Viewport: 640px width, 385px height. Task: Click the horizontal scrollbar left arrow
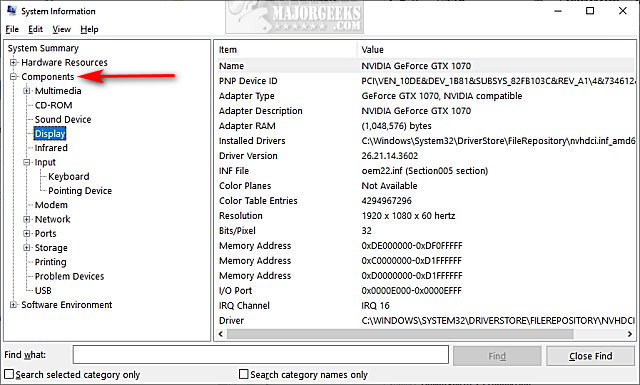point(221,334)
